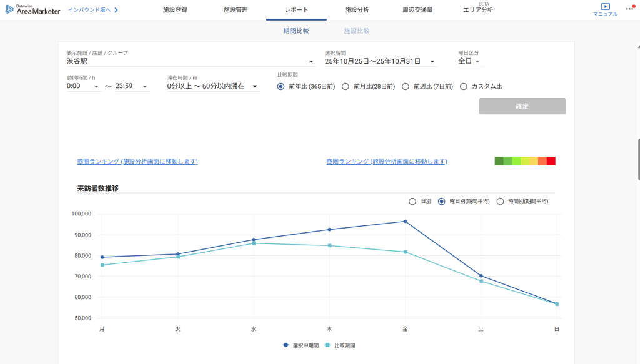Toggle 選択中期間 legend marker in chart
640x364 pixels.
(286, 345)
